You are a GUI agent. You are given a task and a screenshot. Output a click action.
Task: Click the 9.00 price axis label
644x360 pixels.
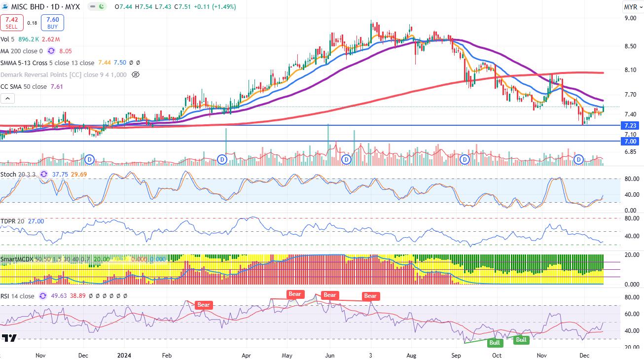coord(631,18)
